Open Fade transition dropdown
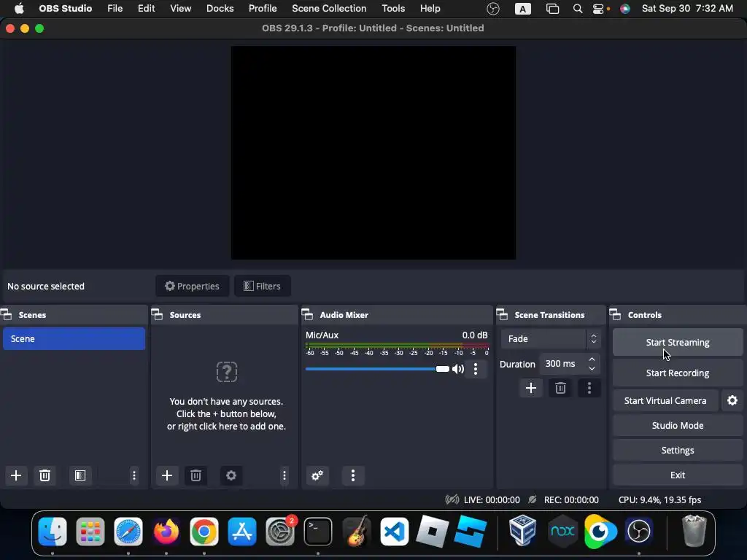Image resolution: width=747 pixels, height=560 pixels. [x=551, y=338]
